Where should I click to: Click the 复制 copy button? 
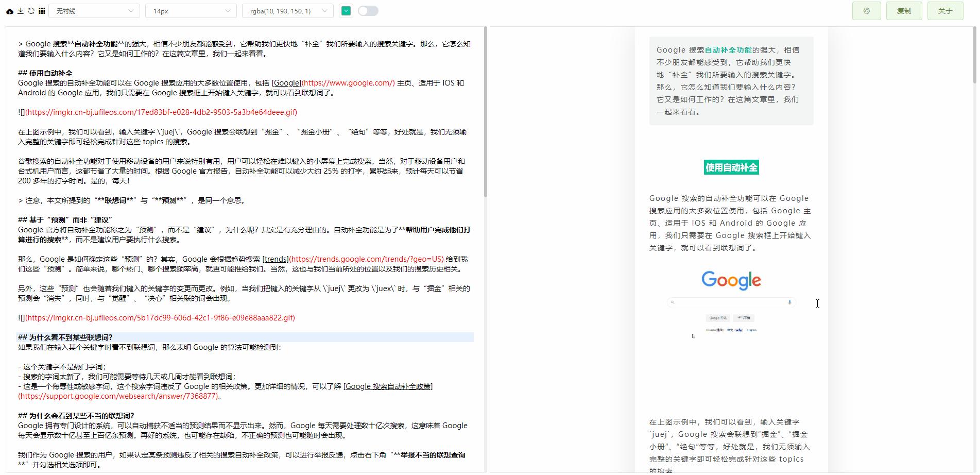[x=904, y=10]
